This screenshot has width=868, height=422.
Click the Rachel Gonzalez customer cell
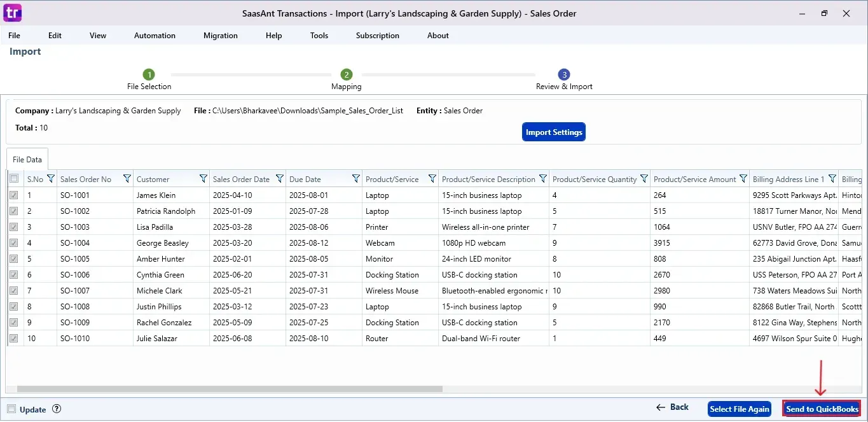tap(171, 323)
